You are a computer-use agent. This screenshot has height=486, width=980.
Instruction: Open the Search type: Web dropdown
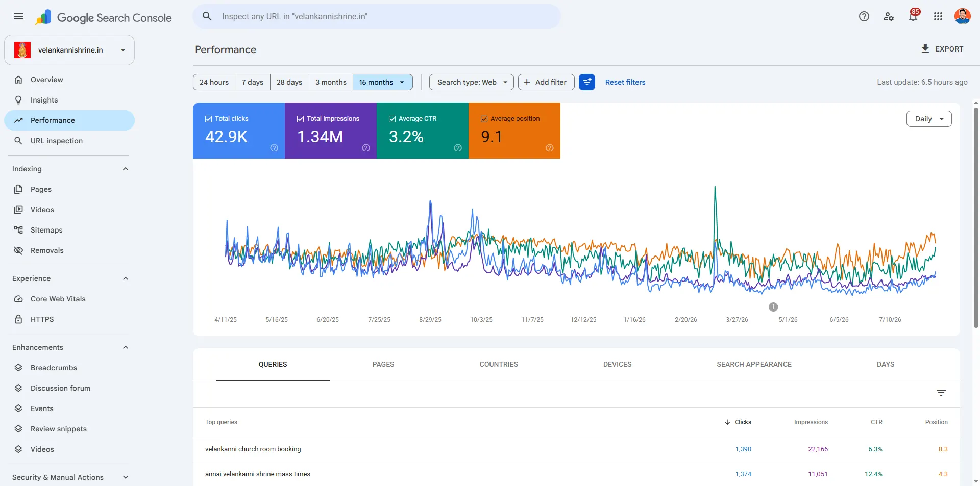click(472, 82)
